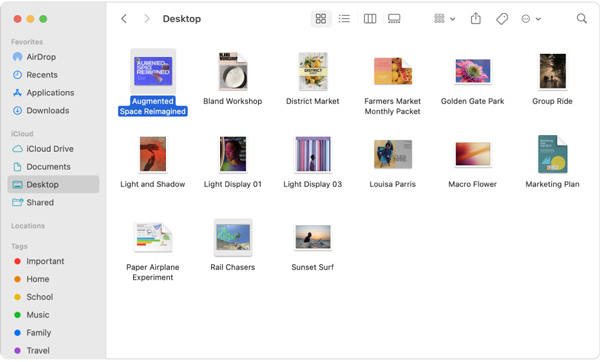The width and height of the screenshot is (600, 362).
Task: Select the Light Display 01 image
Action: (x=233, y=154)
